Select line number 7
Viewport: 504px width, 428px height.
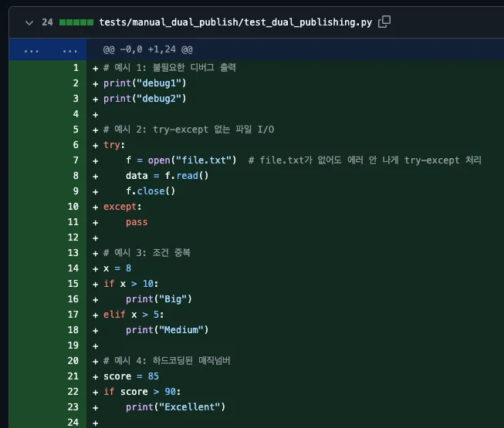pos(76,160)
